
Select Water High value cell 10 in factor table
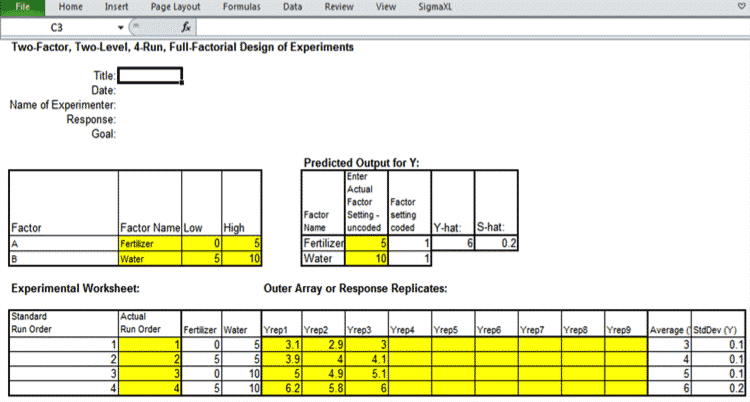242,259
